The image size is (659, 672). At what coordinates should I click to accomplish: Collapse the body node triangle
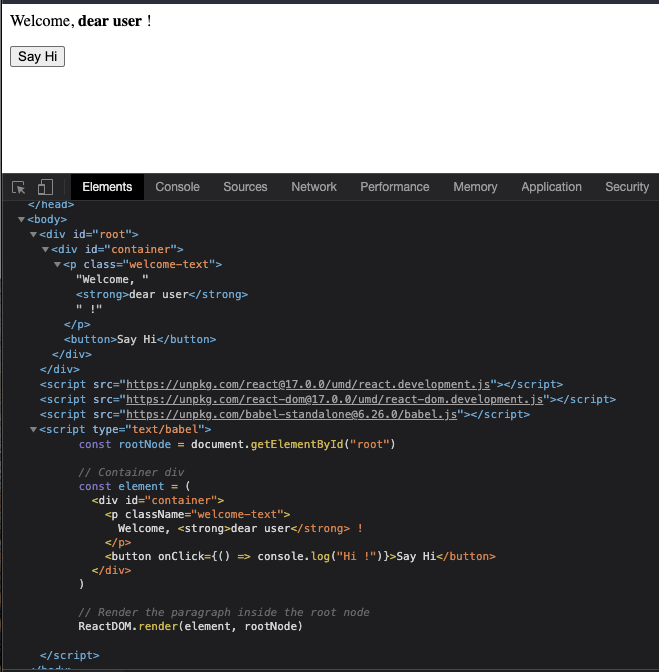point(21,219)
